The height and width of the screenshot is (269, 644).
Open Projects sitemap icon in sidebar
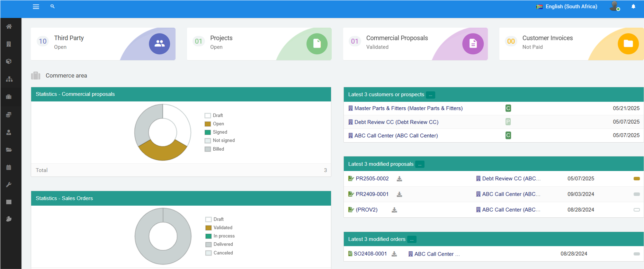point(9,79)
